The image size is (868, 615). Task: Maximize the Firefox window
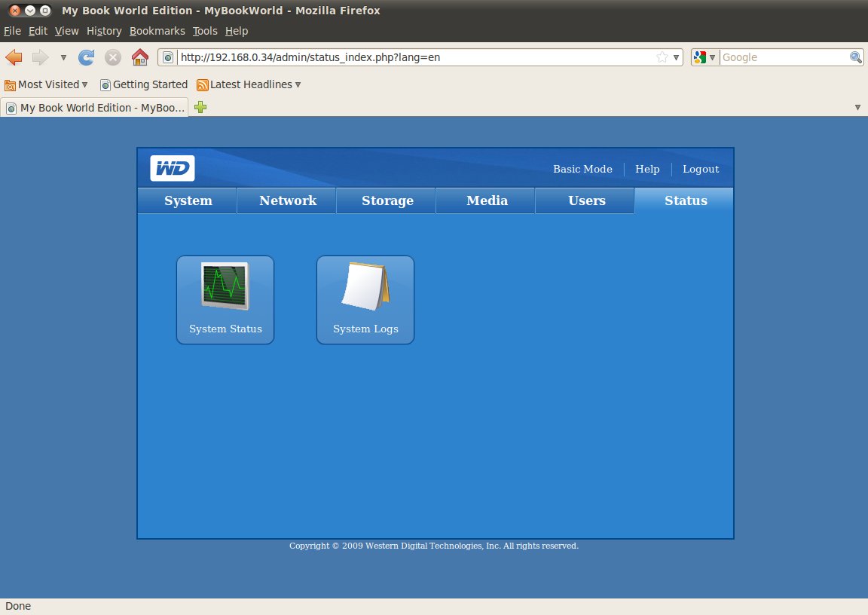tap(45, 11)
